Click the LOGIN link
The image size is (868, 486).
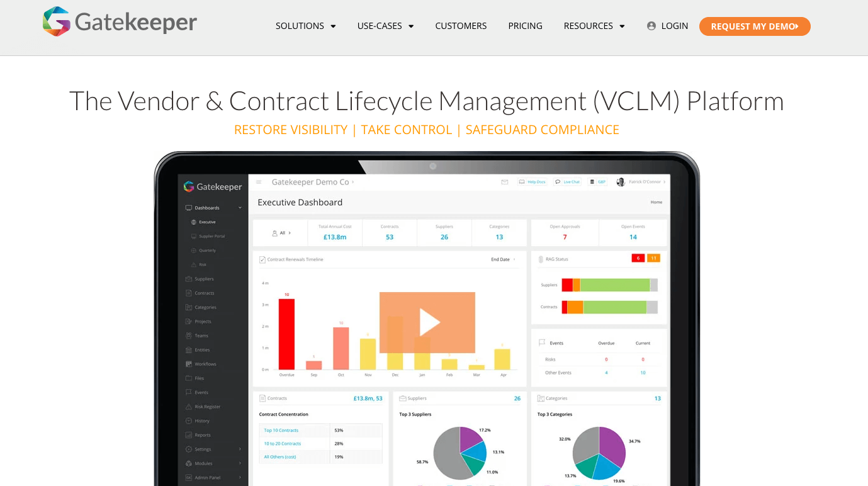(674, 26)
